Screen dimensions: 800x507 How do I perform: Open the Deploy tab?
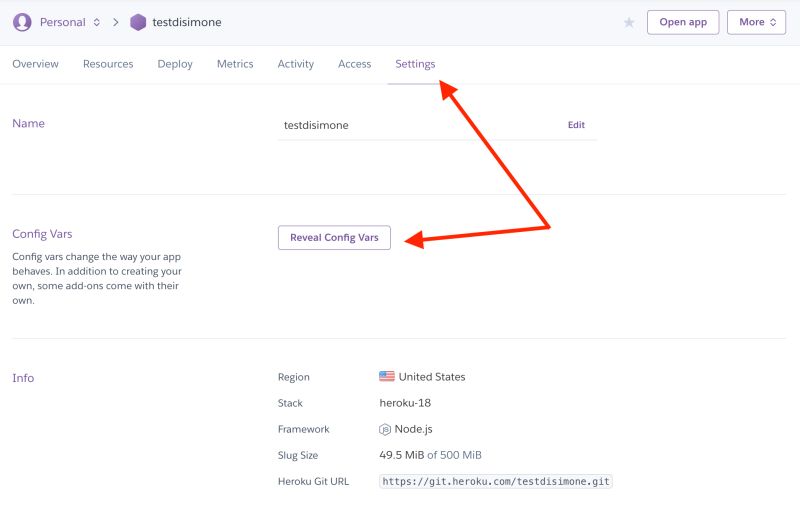tap(175, 64)
